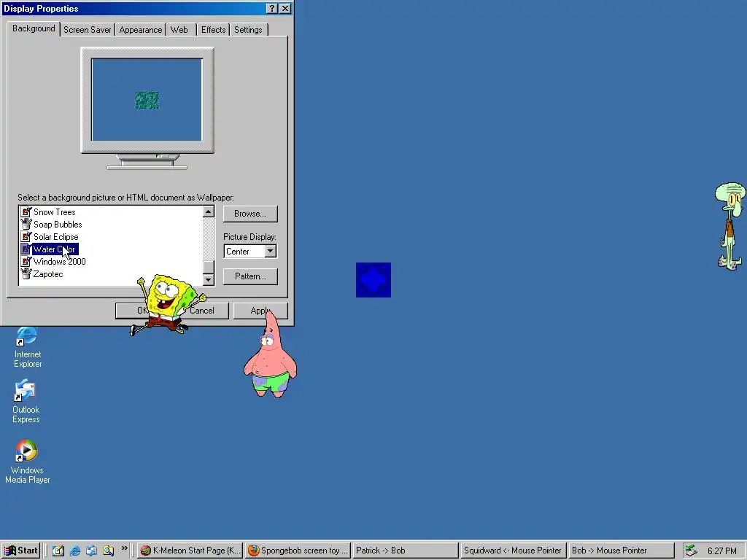The width and height of the screenshot is (747, 560).
Task: Expand quick launch overflow chevron
Action: tap(124, 548)
